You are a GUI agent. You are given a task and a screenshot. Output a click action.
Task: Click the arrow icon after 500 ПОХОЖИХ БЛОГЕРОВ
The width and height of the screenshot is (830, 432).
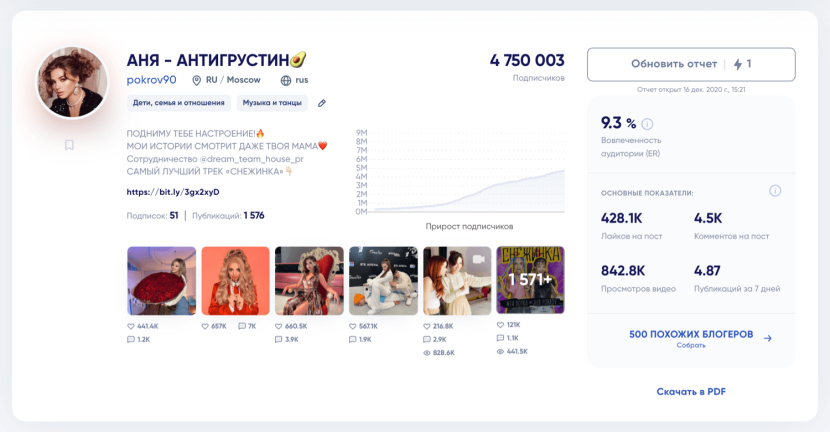coord(767,338)
